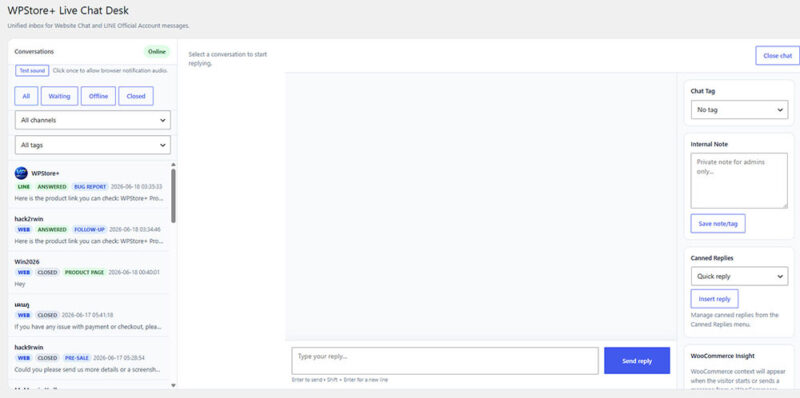Click the Close chat button
The height and width of the screenshot is (398, 800).
[x=778, y=56]
